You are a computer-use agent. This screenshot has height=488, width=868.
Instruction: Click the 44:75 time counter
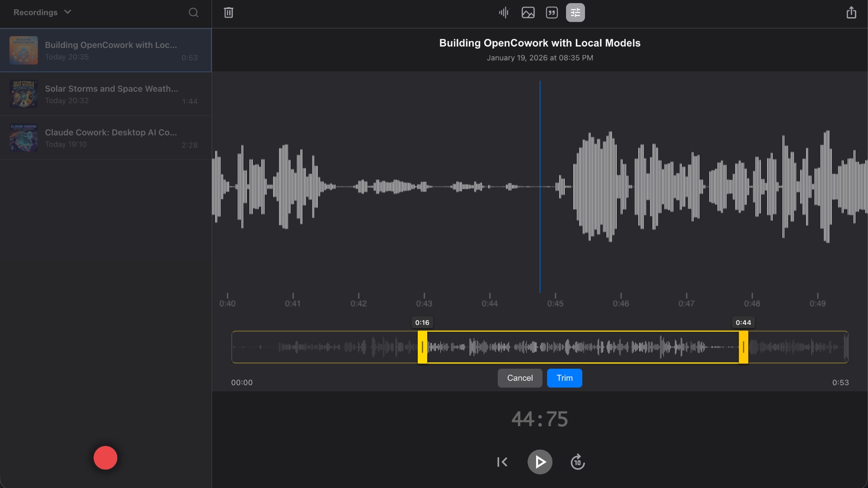coord(540,419)
